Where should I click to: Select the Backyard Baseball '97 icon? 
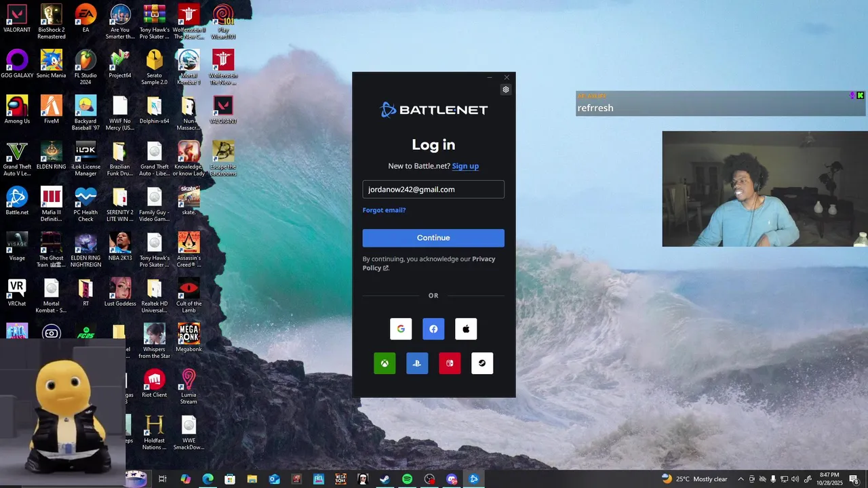pos(85,113)
